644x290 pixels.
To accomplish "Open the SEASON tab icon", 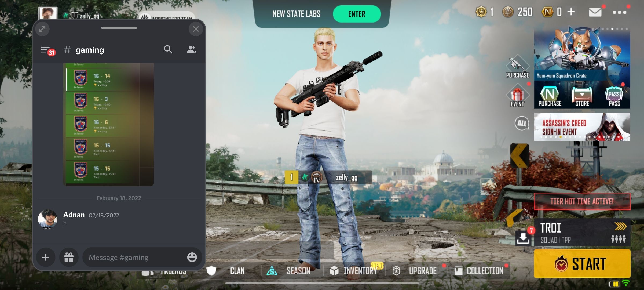I will pos(271,271).
